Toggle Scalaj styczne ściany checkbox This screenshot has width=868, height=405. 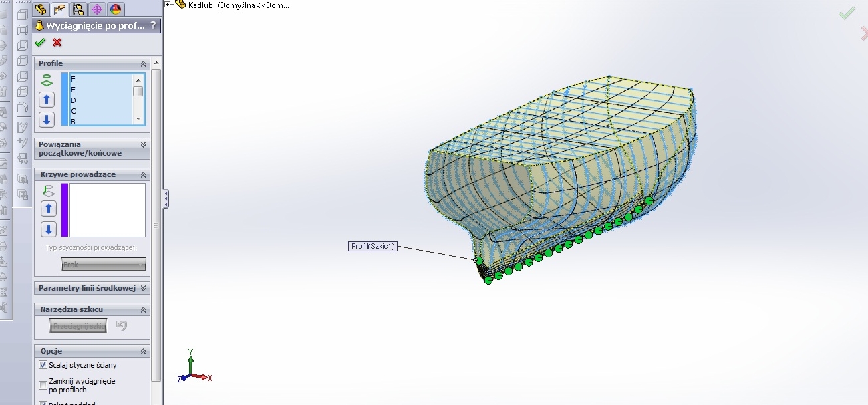pos(43,365)
